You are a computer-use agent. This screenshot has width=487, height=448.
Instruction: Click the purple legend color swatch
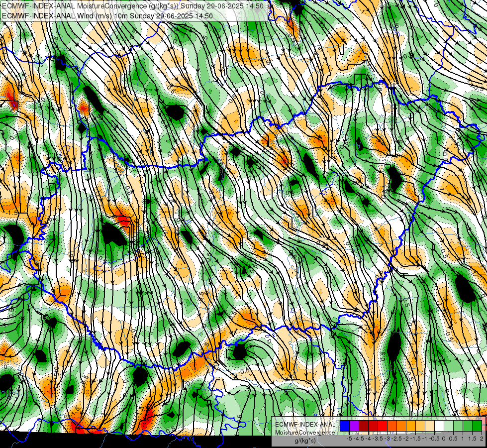tap(354, 426)
